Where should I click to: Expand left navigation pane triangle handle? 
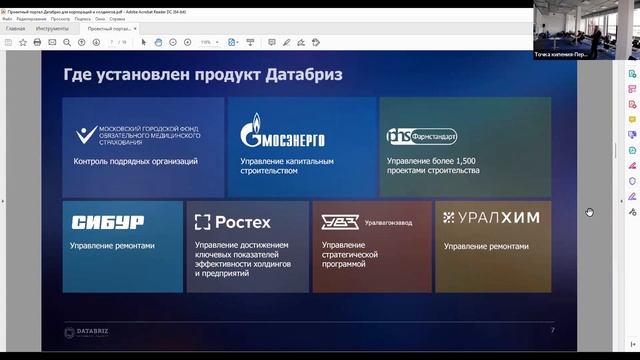coord(3,201)
